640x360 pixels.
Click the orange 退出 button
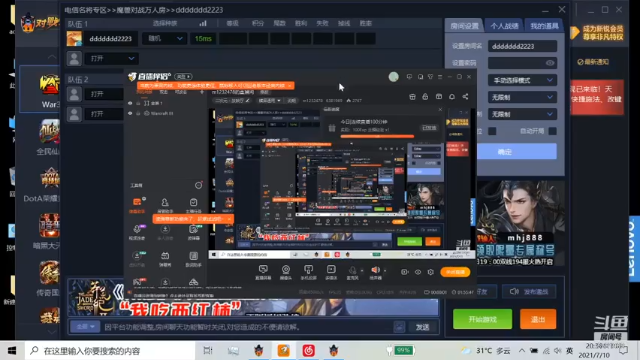[x=538, y=319]
